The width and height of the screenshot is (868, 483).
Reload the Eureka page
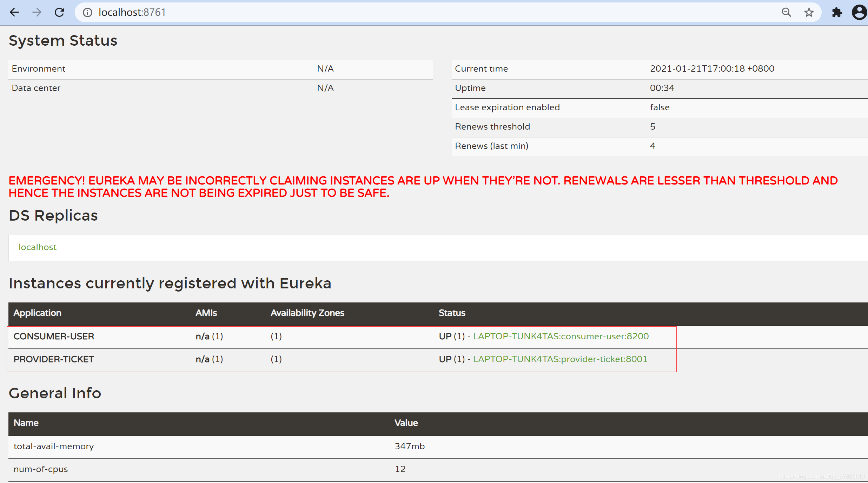tap(60, 13)
